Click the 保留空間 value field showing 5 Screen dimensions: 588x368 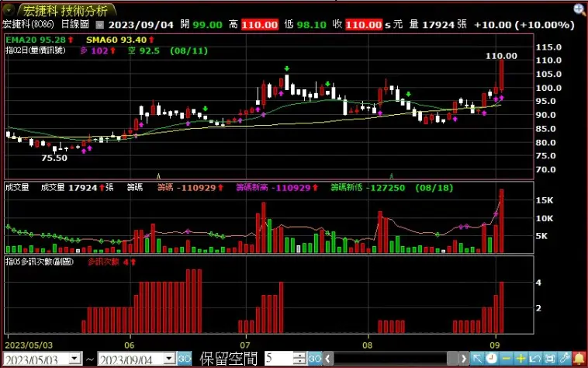[278, 359]
